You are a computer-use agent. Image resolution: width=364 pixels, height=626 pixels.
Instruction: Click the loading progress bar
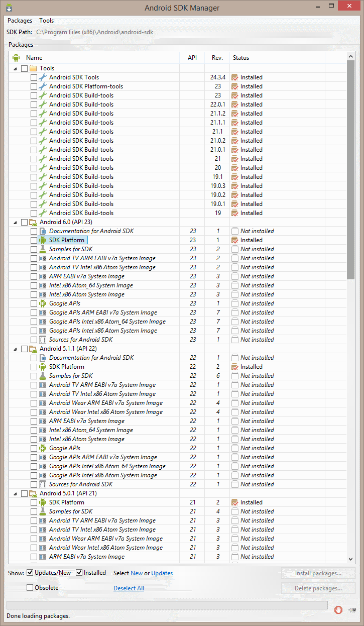167,605
